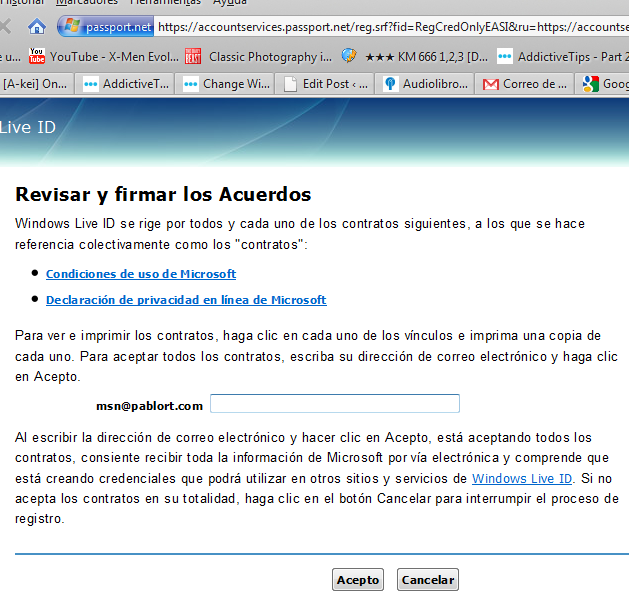
Task: Click the stop loading X icon
Action: tap(7, 26)
